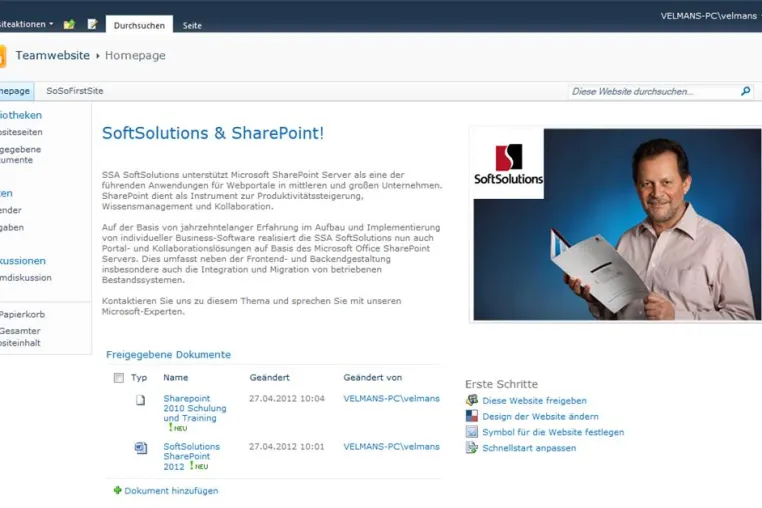
Task: Click the share website icon
Action: click(471, 400)
